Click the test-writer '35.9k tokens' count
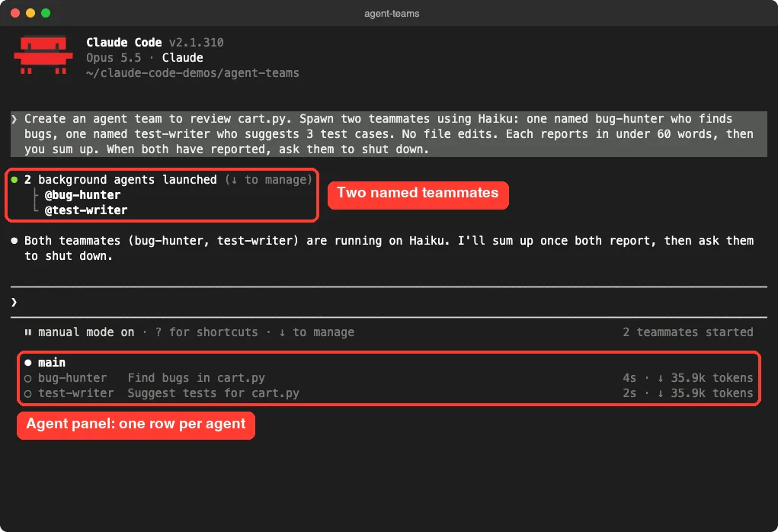This screenshot has height=532, width=778. (712, 393)
